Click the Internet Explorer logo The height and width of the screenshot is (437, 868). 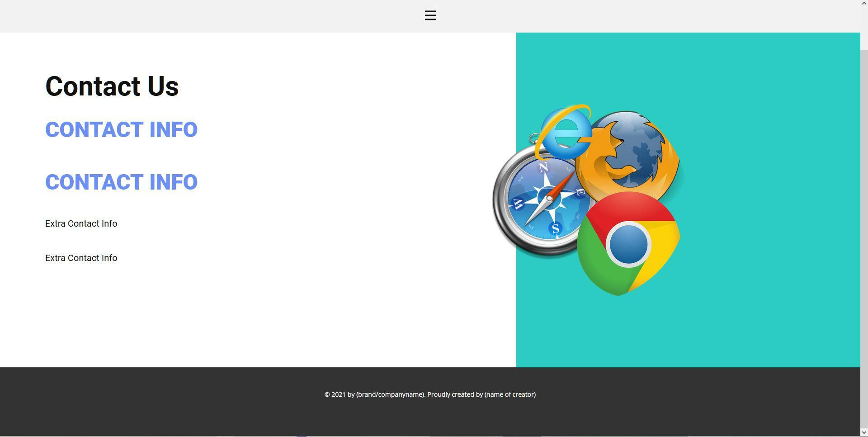coord(565,133)
